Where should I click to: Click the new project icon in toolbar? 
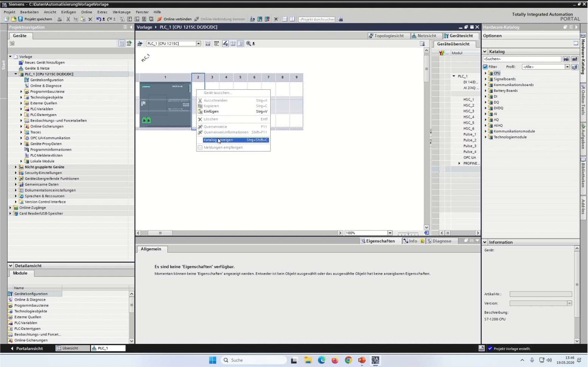click(6, 19)
